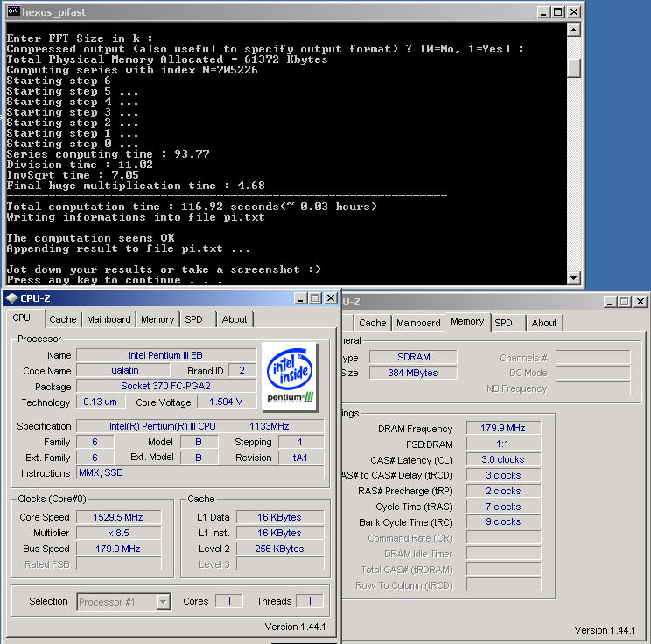Image resolution: width=651 pixels, height=644 pixels.
Task: Switch to Mainboard tab in left CPU-Z window
Action: [x=108, y=319]
